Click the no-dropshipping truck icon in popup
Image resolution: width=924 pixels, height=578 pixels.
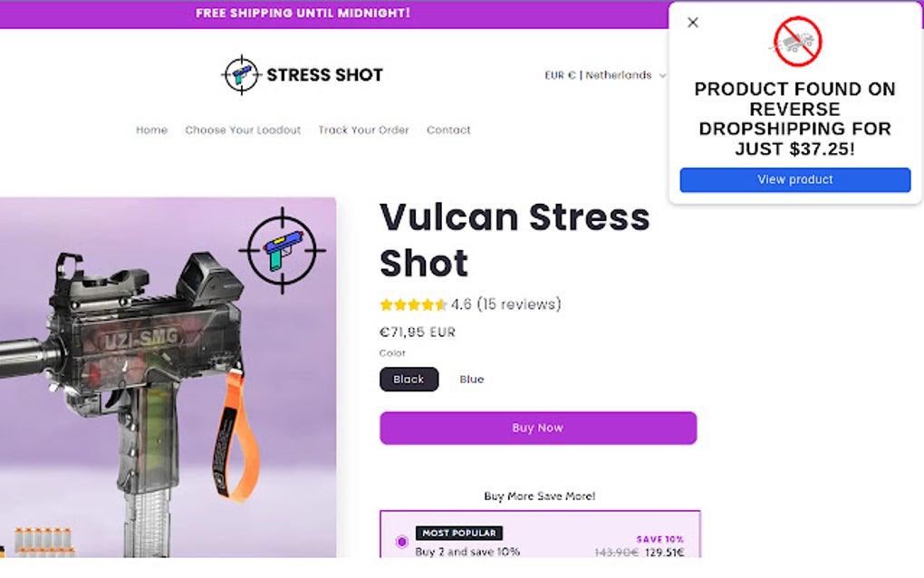click(796, 42)
